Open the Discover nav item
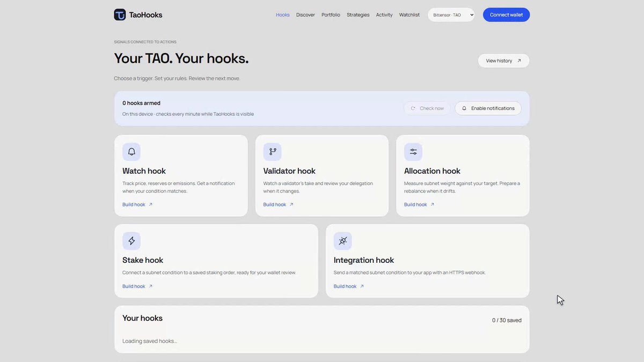This screenshot has height=362, width=644. tap(305, 15)
